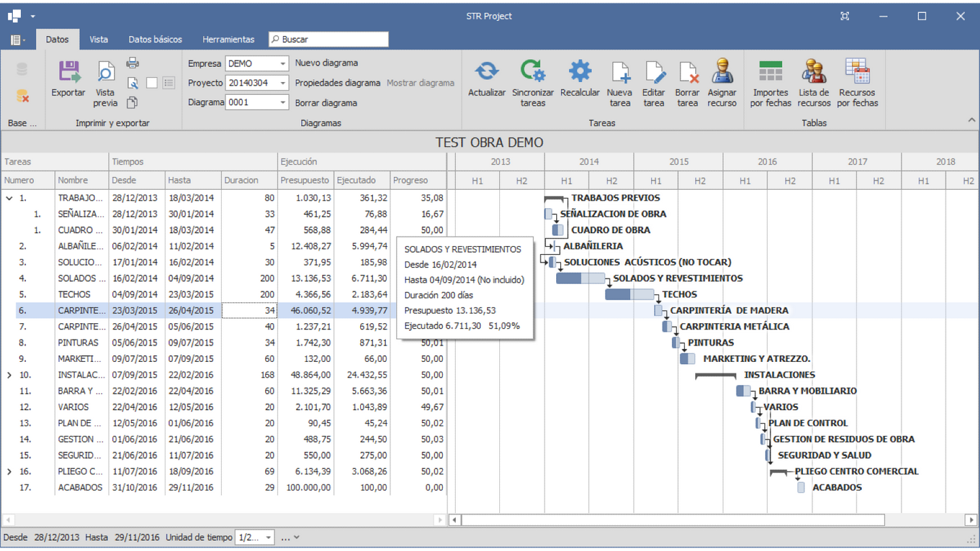Open Importes por fechas table
The width and height of the screenshot is (980, 551).
point(770,71)
